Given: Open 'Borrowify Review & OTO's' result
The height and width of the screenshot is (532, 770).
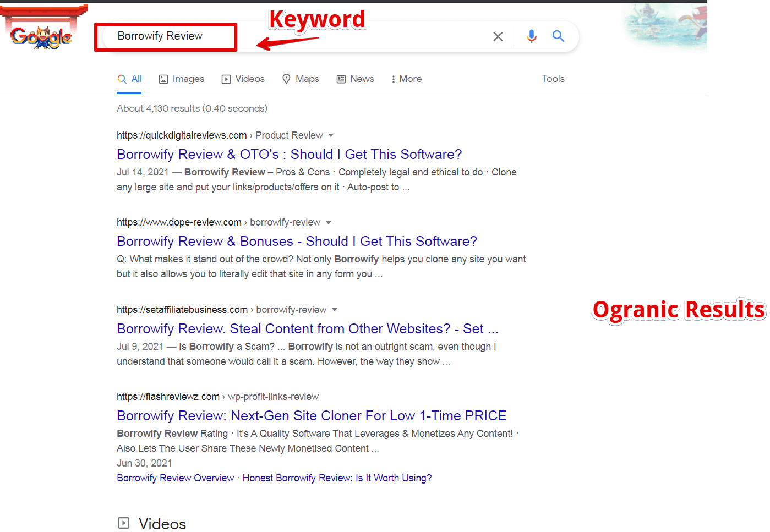Looking at the screenshot, I should (290, 155).
